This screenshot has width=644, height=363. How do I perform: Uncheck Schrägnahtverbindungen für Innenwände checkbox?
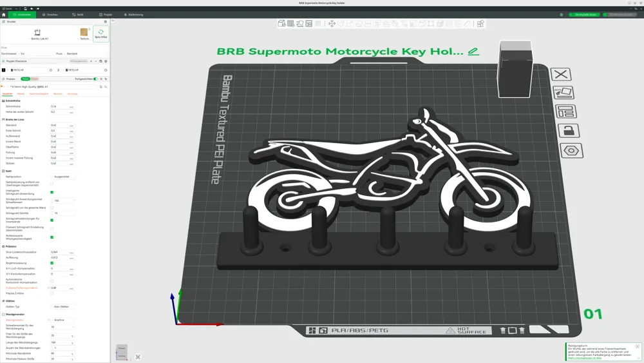(x=52, y=220)
